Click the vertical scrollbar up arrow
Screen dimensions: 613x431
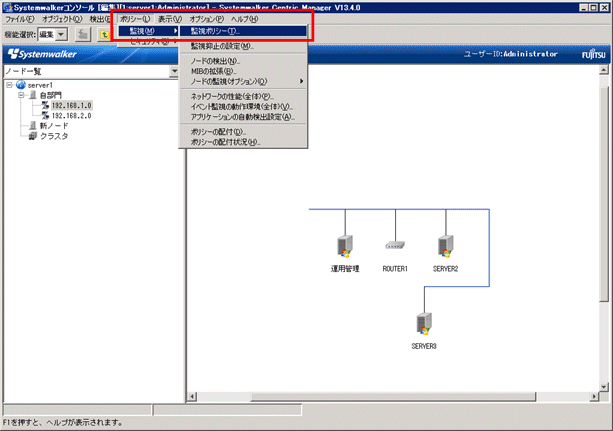pos(604,70)
